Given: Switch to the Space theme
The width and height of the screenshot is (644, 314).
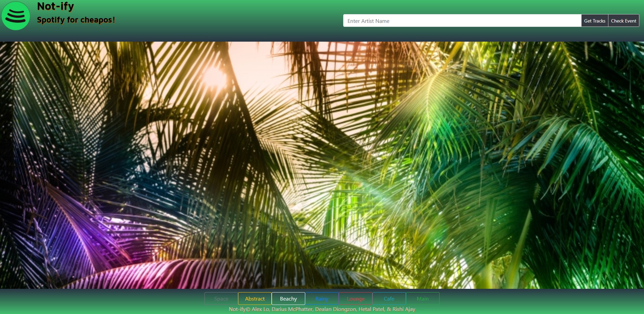Looking at the screenshot, I should coord(221,299).
